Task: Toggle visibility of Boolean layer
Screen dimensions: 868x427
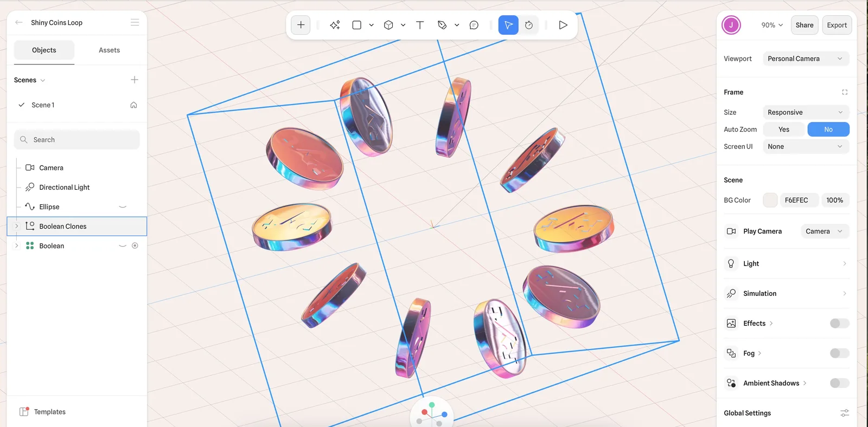Action: click(123, 245)
